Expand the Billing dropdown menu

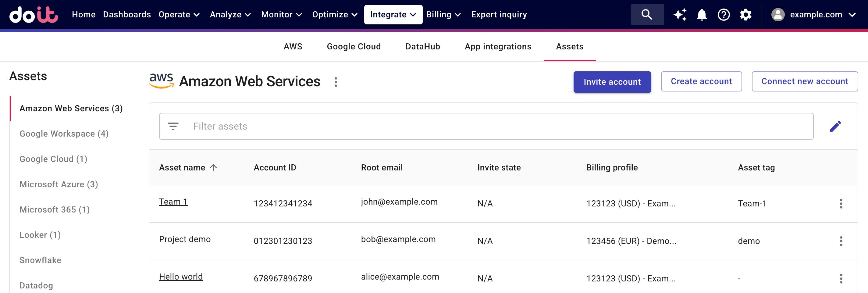(443, 15)
